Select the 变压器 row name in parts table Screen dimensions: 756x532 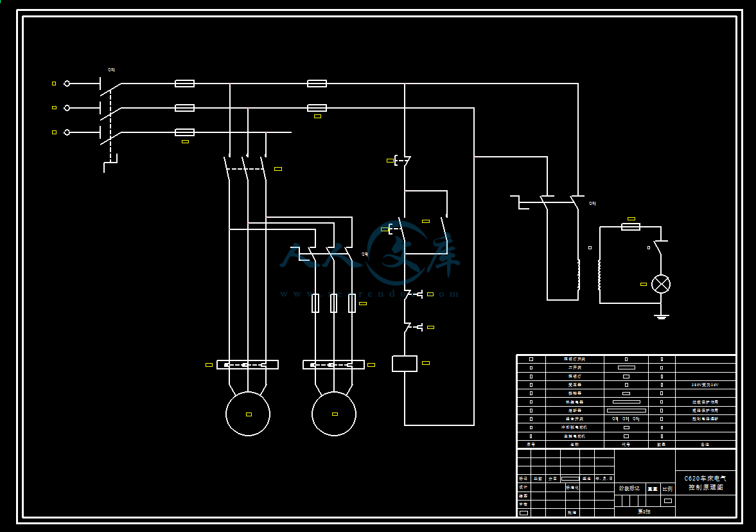574,385
